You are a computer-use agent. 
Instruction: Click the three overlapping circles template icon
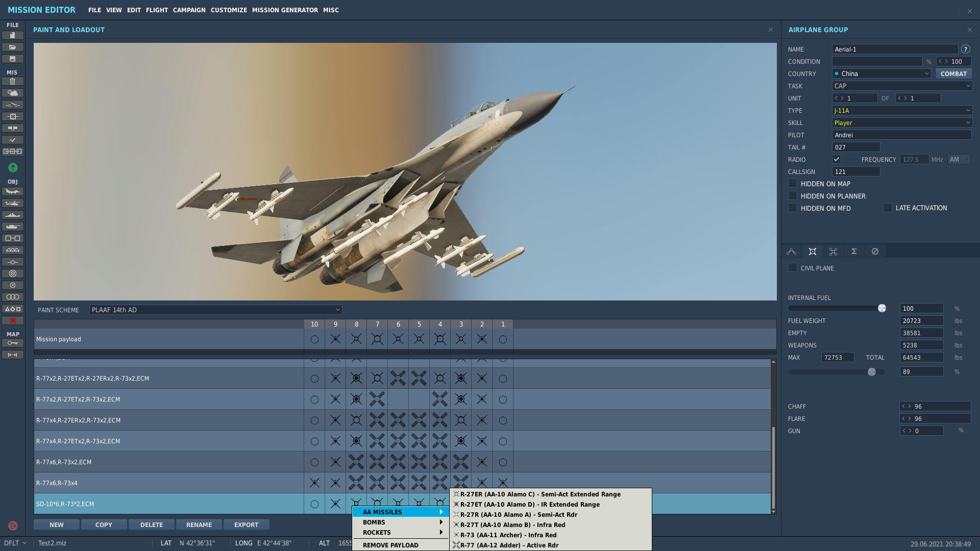13,297
